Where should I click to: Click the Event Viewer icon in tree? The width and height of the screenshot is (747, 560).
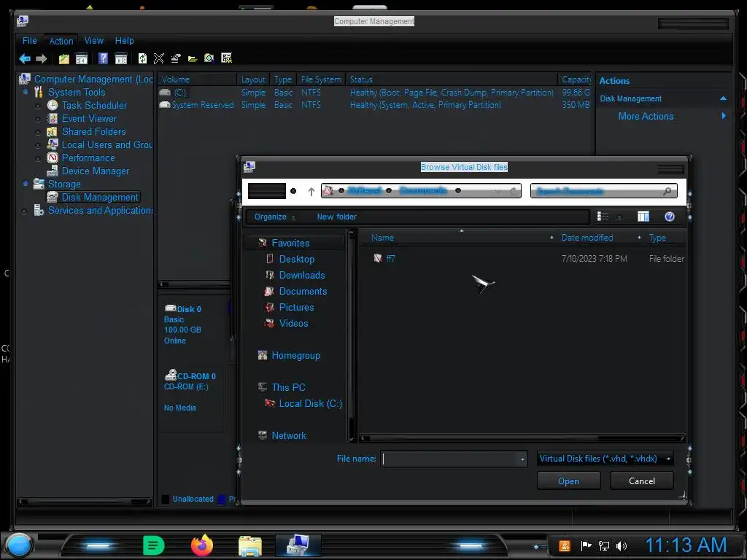click(x=53, y=119)
